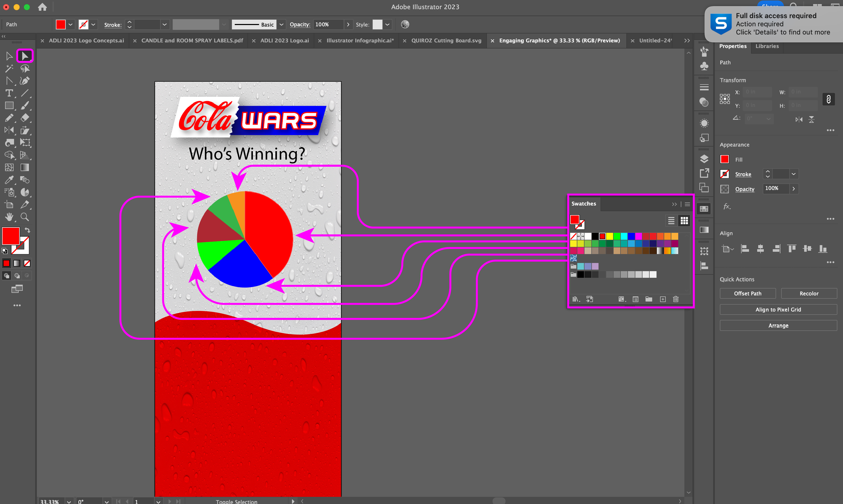The width and height of the screenshot is (843, 504).
Task: Click the Opacity field in Appearance section
Action: (x=776, y=188)
